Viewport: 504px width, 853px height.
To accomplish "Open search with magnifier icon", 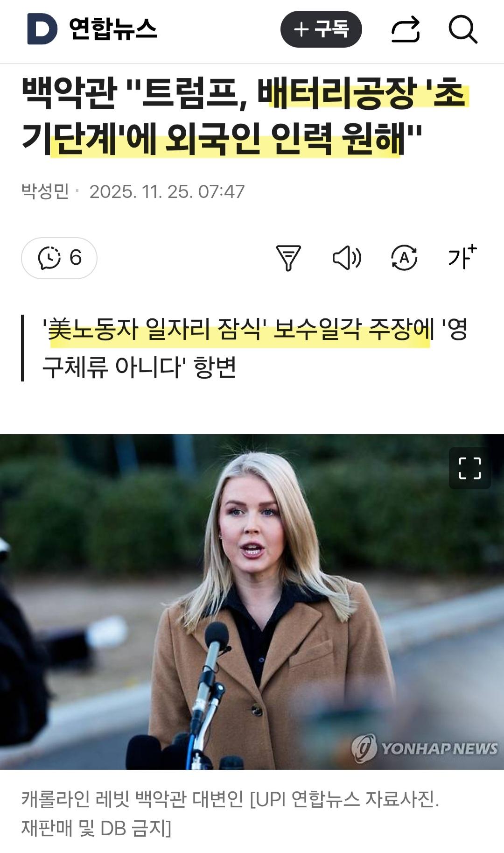I will [463, 29].
